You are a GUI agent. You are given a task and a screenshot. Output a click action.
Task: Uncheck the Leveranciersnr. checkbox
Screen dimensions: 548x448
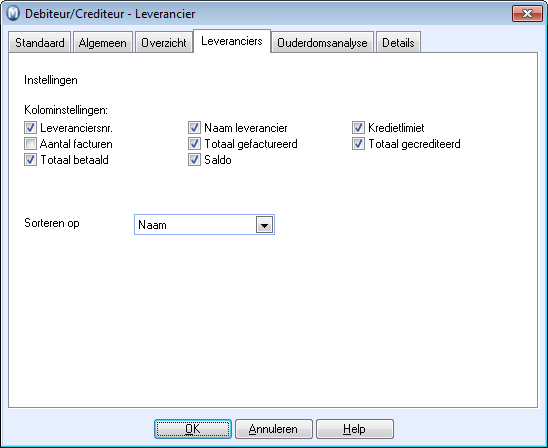tap(30, 128)
